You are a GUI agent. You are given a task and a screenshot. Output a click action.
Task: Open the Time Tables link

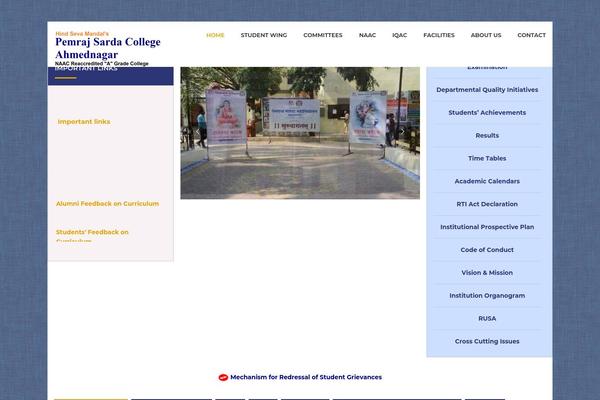pyautogui.click(x=487, y=158)
